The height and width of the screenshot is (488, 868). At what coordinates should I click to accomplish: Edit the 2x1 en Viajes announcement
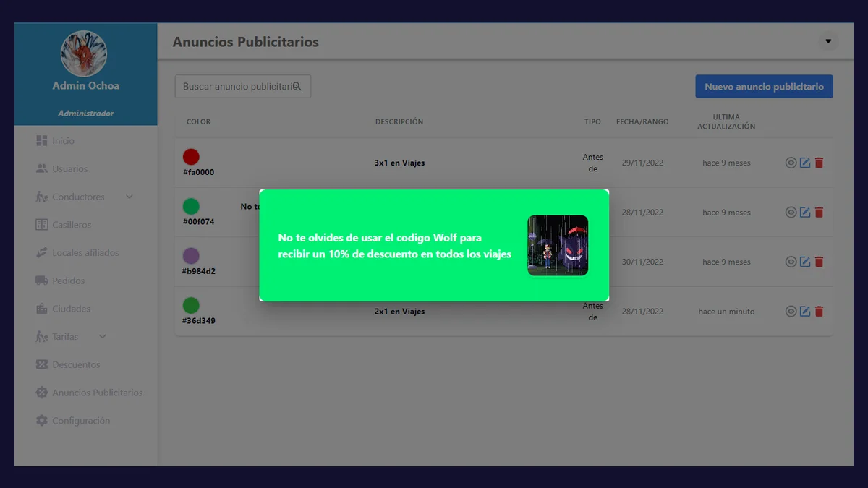pyautogui.click(x=805, y=312)
